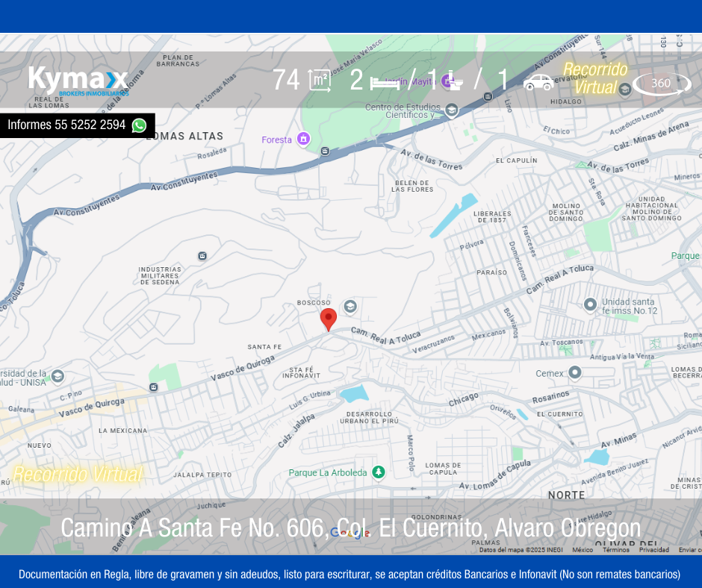Image resolution: width=702 pixels, height=588 pixels.
Task: Click the Centro de Estudios Científicos school icon
Action: tap(451, 110)
